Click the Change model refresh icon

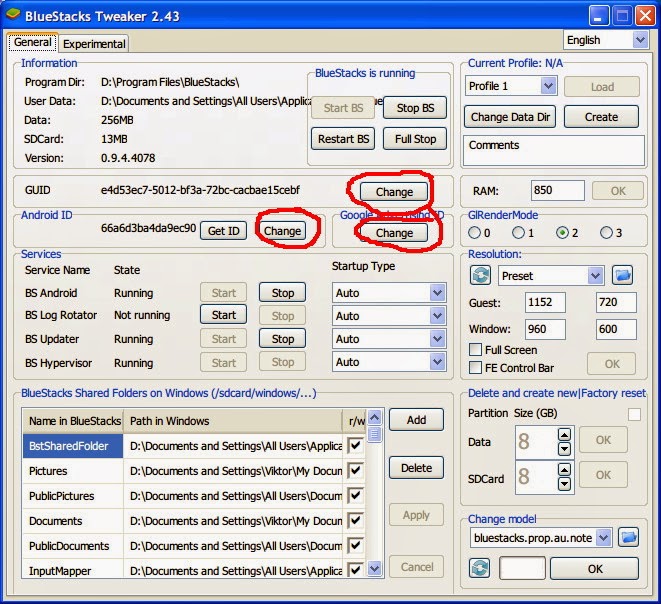pos(480,568)
